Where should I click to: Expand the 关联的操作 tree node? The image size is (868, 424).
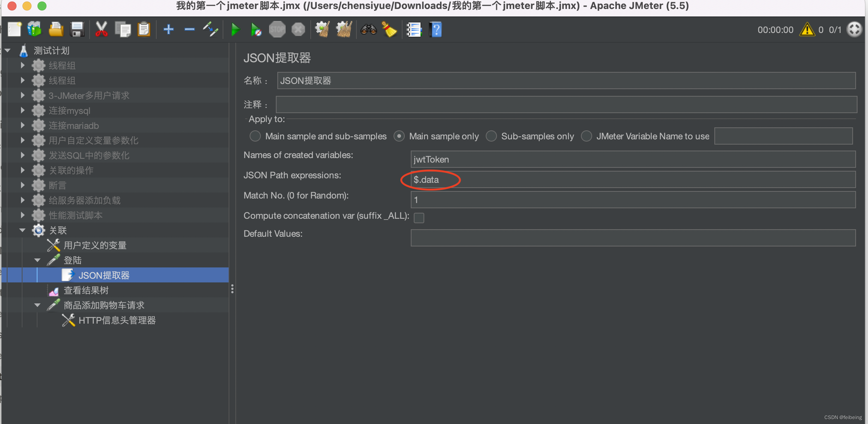[22, 170]
